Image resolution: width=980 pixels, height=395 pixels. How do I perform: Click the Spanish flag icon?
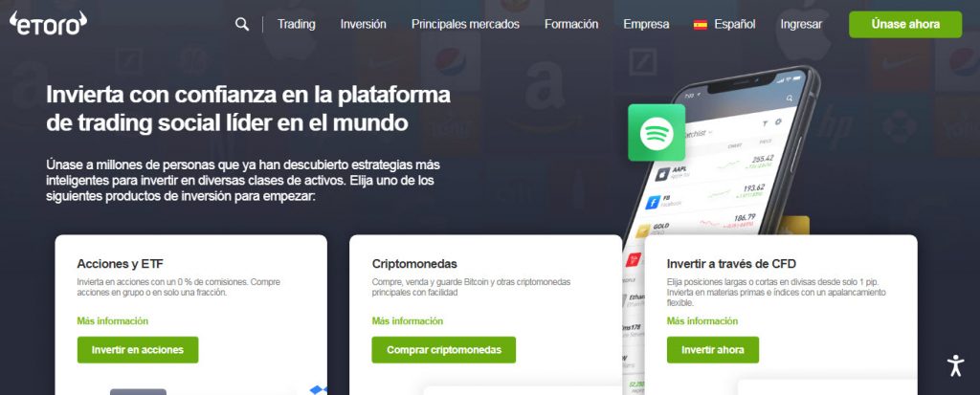[700, 25]
